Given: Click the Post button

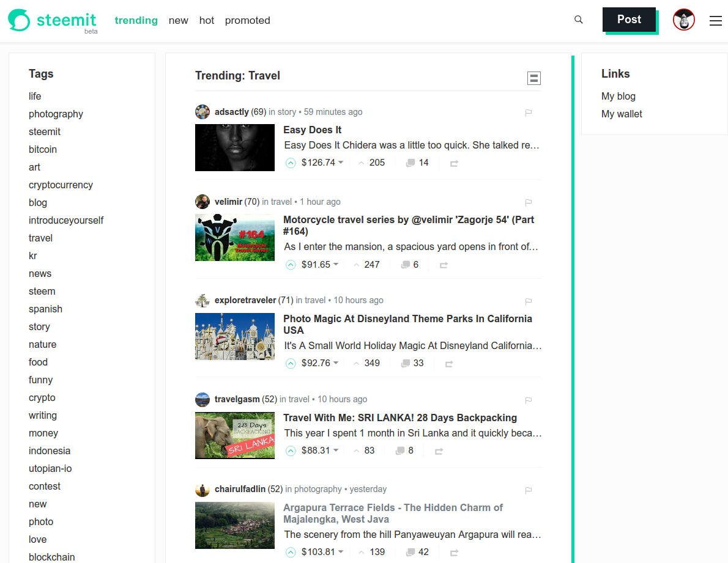Looking at the screenshot, I should [629, 20].
